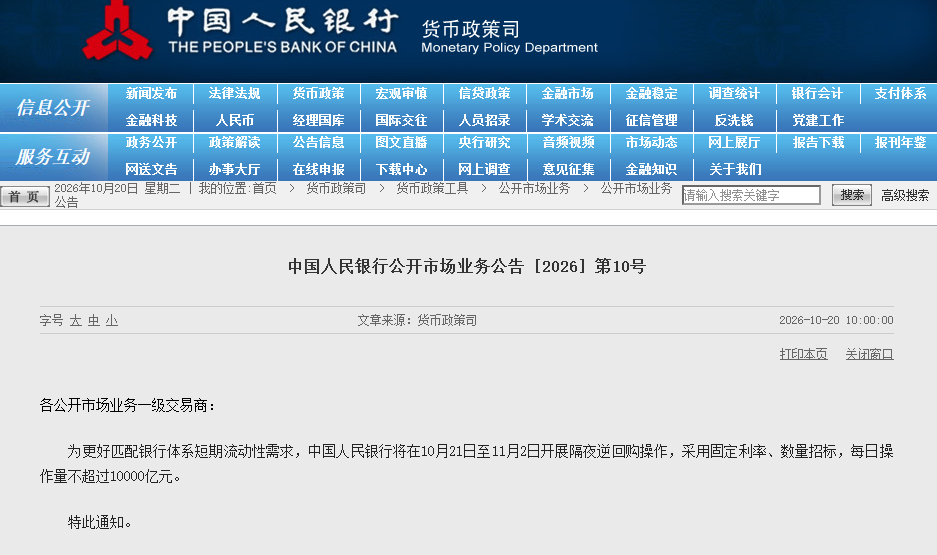Go to 银行会计 section
Viewport: 937px width, 555px height.
[817, 94]
